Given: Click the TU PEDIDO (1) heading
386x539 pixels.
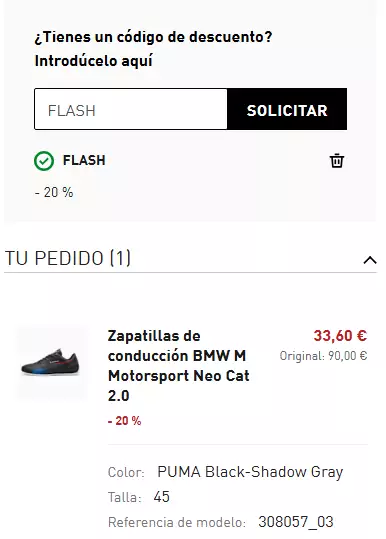Looking at the screenshot, I should coord(68,258).
